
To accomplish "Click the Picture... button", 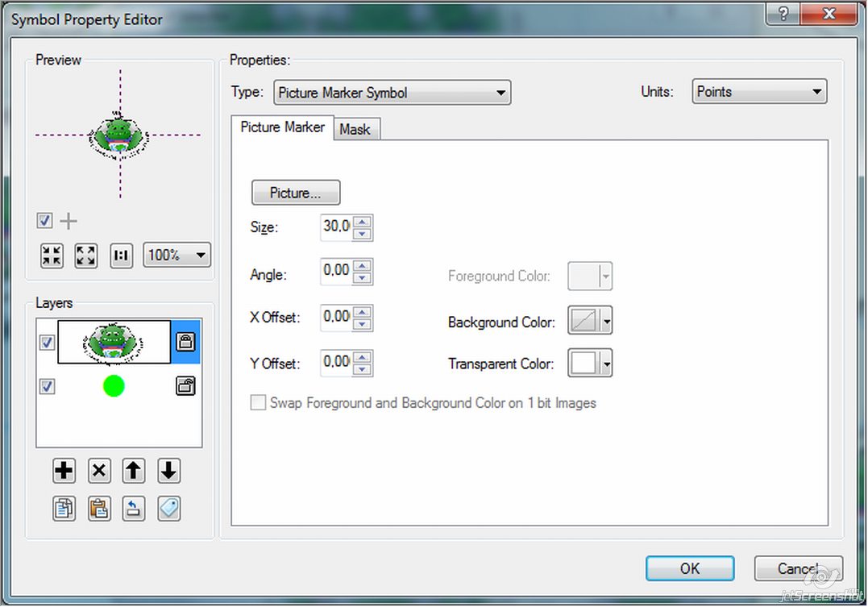I will pyautogui.click(x=296, y=193).
